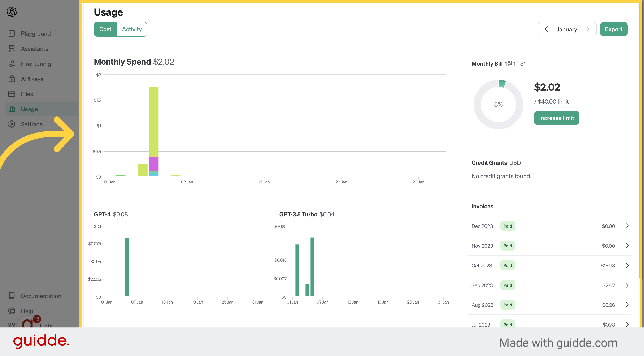
Task: Expand the Dec 2023 invoice chevron
Action: [x=627, y=226]
